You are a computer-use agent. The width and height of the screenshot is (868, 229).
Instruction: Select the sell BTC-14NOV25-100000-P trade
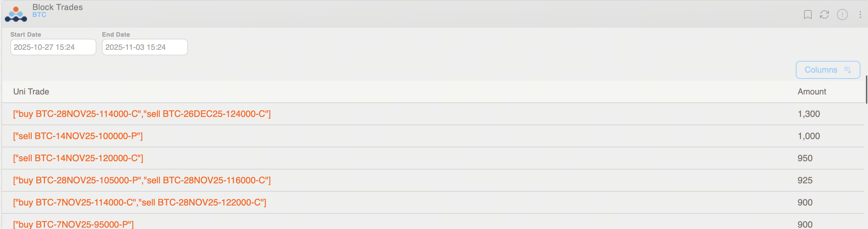point(78,136)
